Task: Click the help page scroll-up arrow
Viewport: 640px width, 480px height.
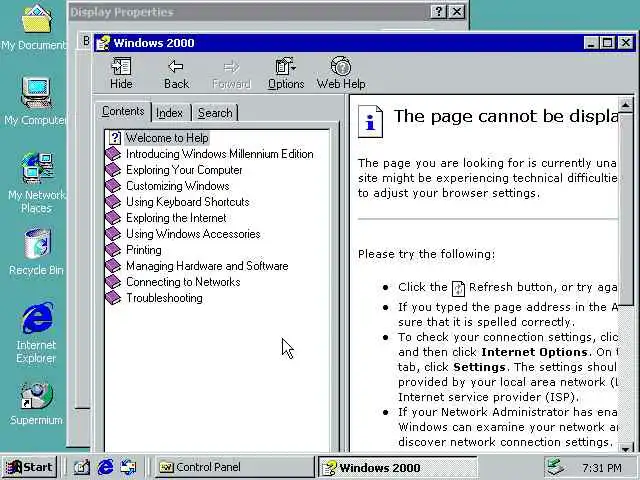Action: coord(626,105)
